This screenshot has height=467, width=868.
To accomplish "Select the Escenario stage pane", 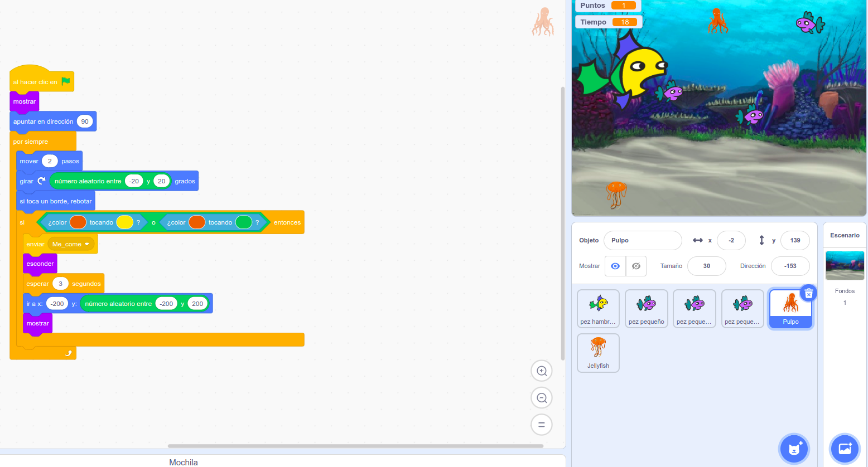I will click(845, 262).
